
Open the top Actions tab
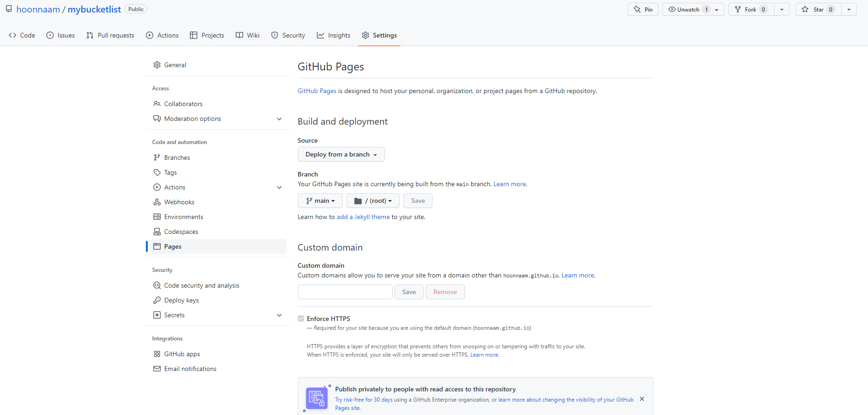coord(162,35)
